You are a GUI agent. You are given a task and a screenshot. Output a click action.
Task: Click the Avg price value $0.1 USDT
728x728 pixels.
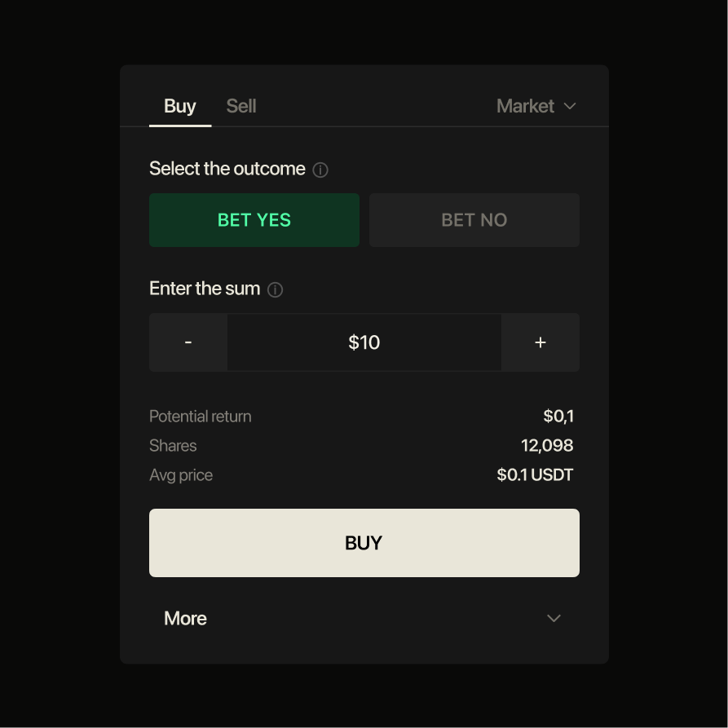535,474
